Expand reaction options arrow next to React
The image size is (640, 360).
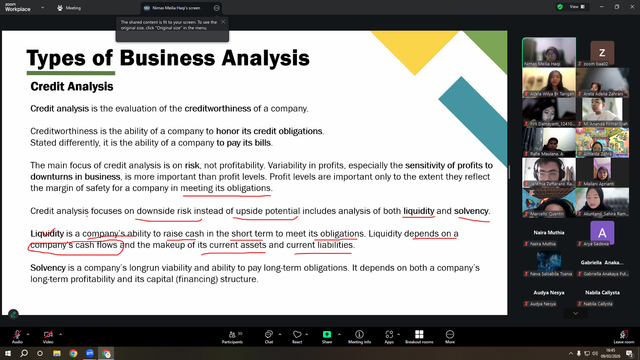coord(307,334)
